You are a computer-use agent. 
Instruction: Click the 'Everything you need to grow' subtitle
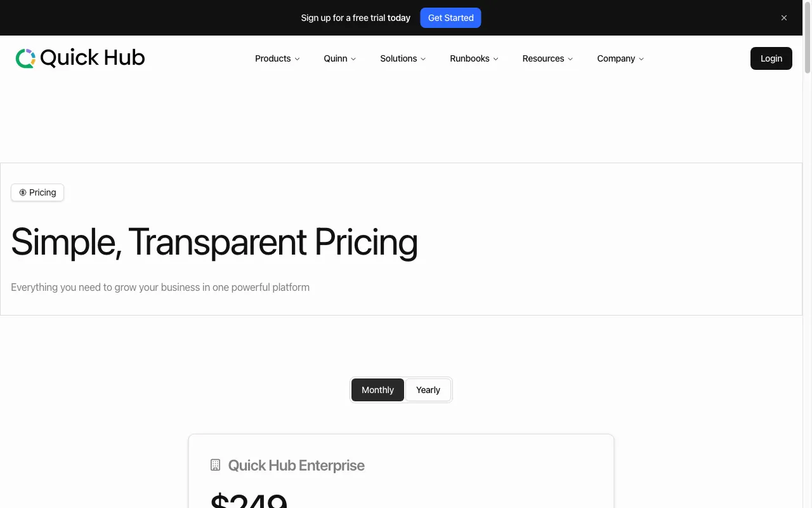(x=160, y=287)
